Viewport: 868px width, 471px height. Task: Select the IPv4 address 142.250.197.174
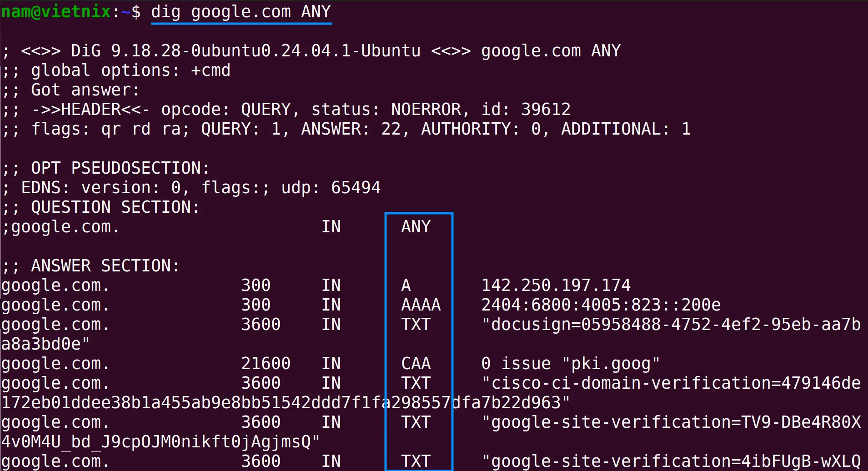556,286
